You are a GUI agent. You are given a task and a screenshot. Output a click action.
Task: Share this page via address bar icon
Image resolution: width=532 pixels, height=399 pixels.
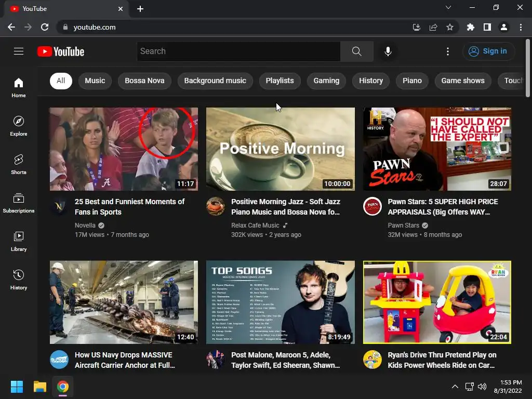click(x=433, y=27)
